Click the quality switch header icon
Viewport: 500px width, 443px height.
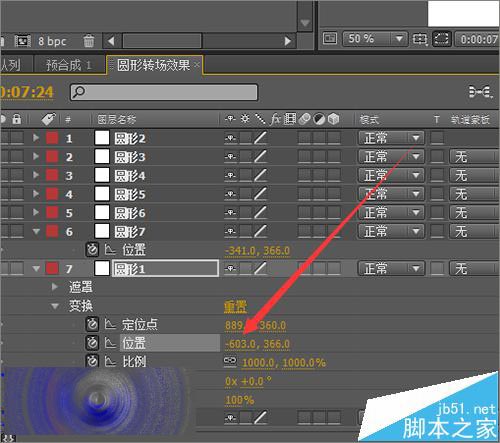[260, 119]
